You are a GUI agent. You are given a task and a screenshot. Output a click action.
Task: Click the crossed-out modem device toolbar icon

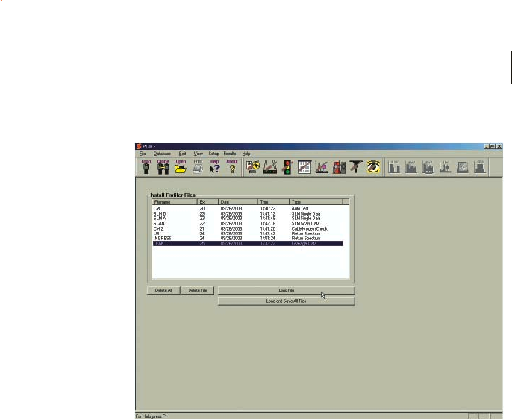(270, 167)
